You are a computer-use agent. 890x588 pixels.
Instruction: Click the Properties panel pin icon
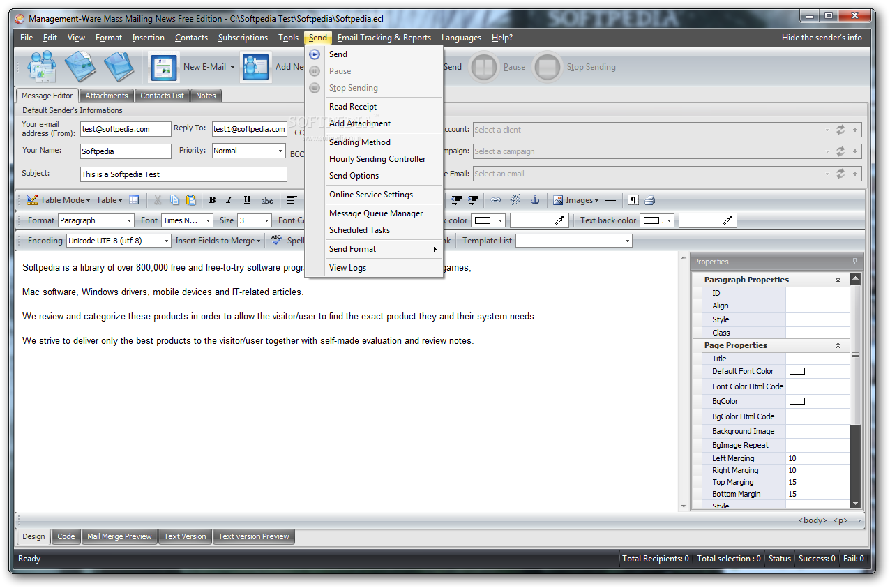point(855,262)
